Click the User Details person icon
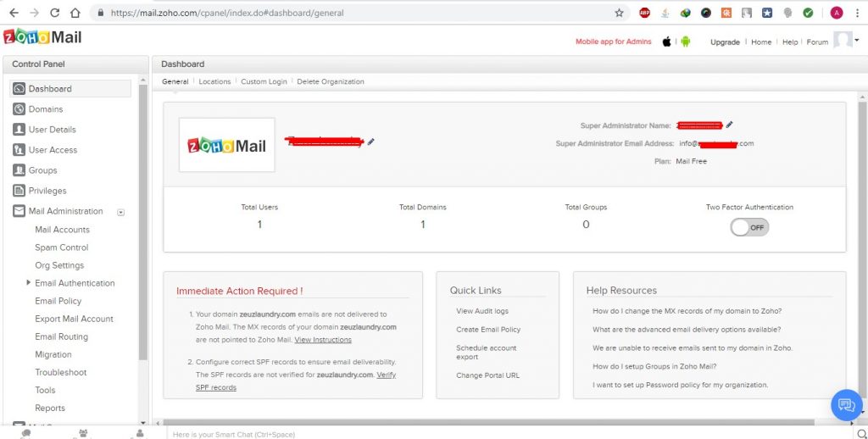The image size is (868, 439). [19, 130]
